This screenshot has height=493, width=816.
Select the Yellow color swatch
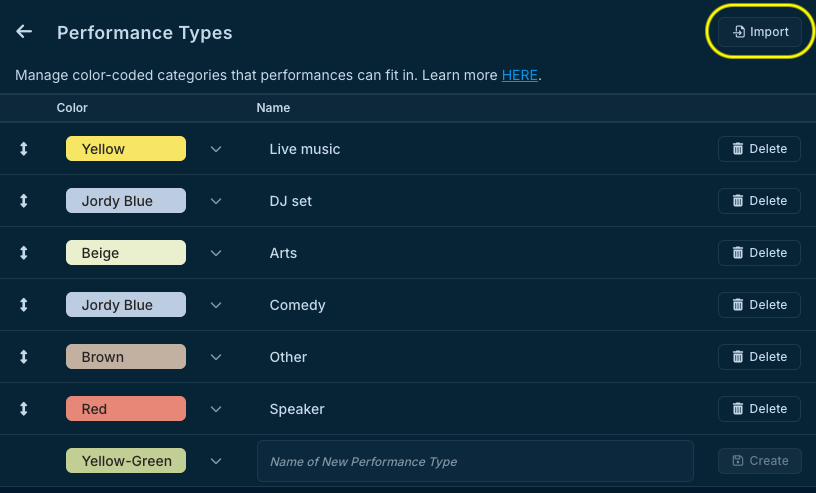coord(126,149)
